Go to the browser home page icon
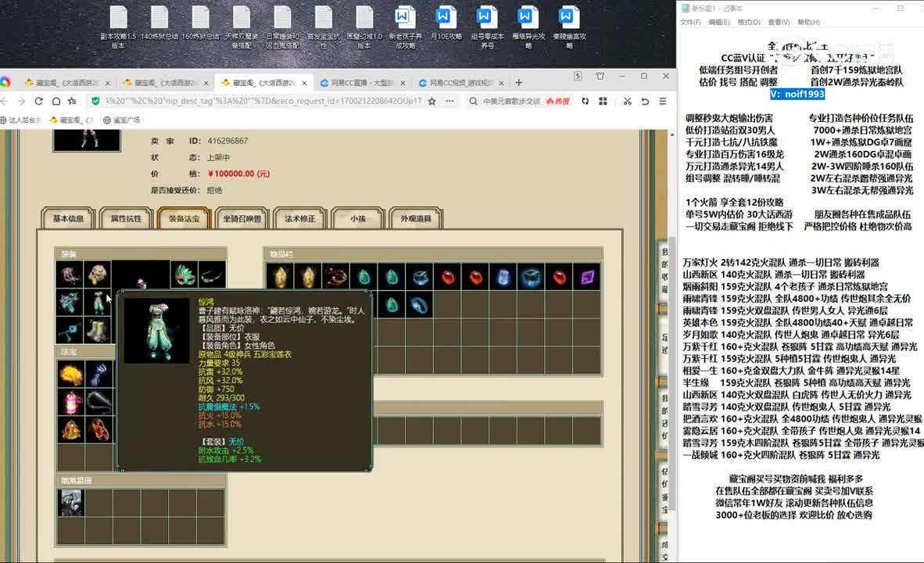This screenshot has height=563, width=924. 56,102
